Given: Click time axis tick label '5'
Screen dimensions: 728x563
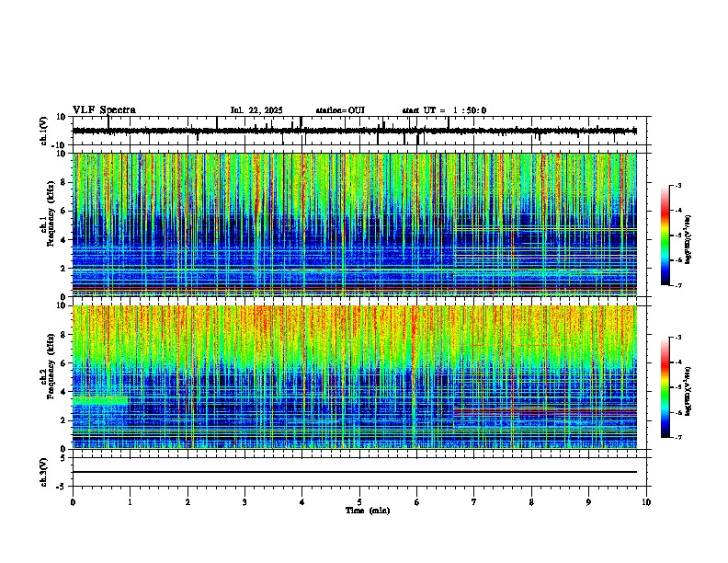Looking at the screenshot, I should point(359,502).
